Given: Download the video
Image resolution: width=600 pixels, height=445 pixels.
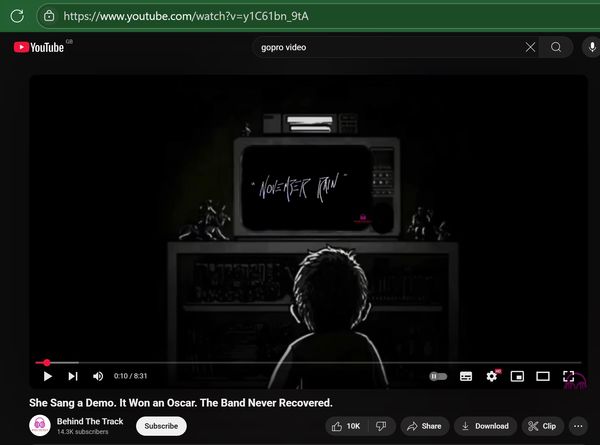Looking at the screenshot, I should [485, 426].
